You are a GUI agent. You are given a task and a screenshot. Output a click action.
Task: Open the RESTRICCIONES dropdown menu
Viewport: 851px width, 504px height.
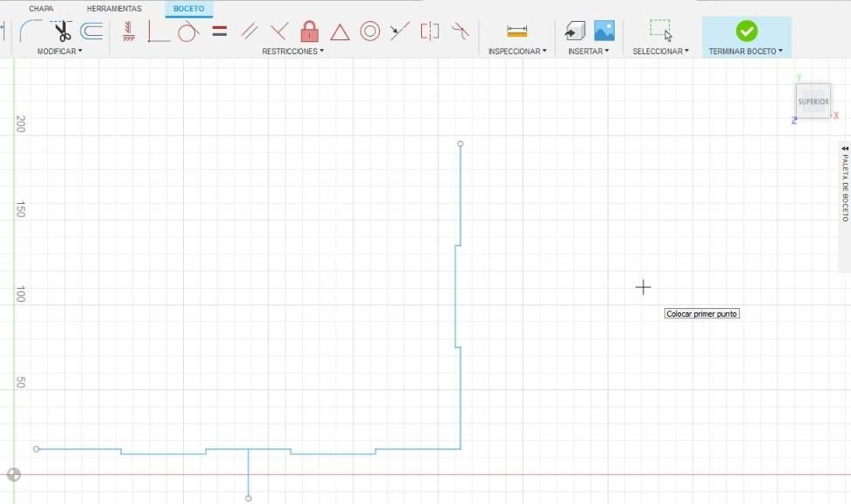click(x=292, y=51)
